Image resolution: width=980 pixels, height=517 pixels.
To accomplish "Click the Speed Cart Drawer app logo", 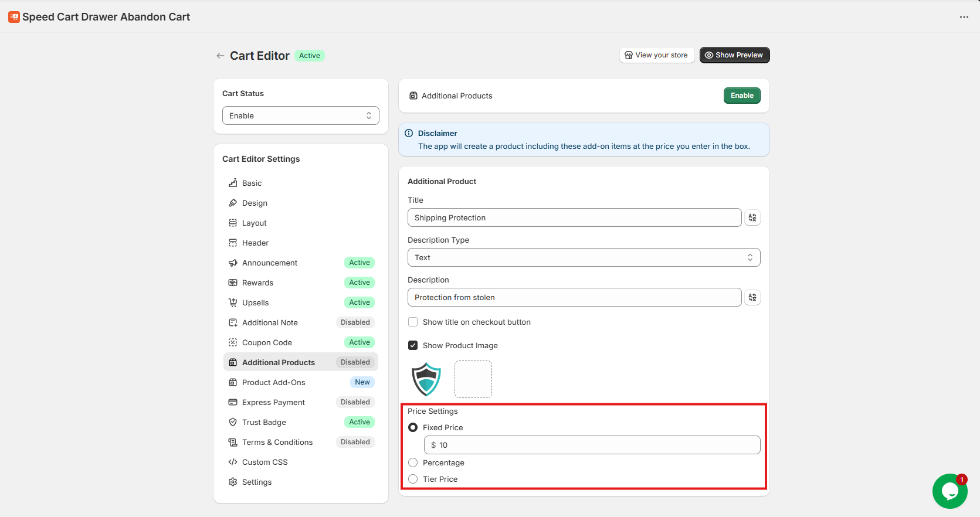I will coord(14,17).
